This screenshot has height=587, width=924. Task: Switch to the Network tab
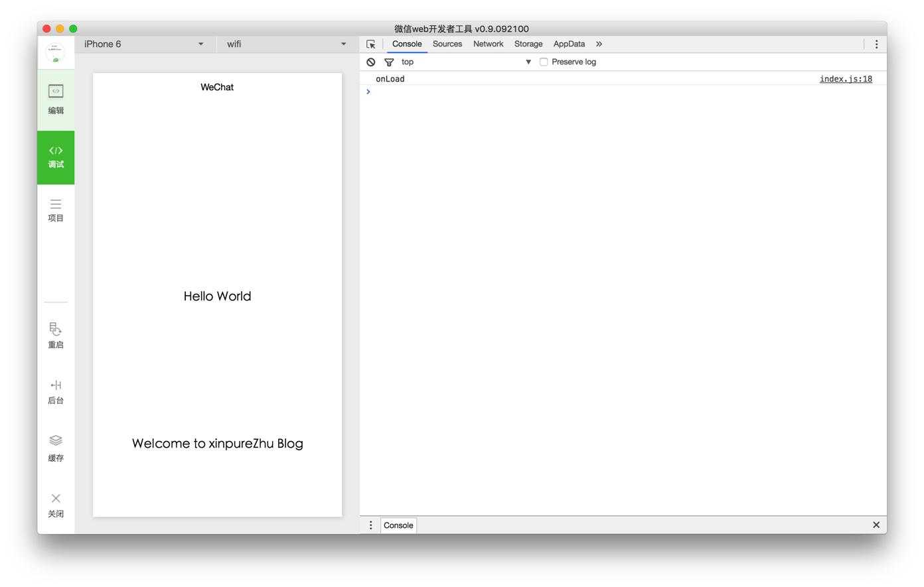(488, 44)
